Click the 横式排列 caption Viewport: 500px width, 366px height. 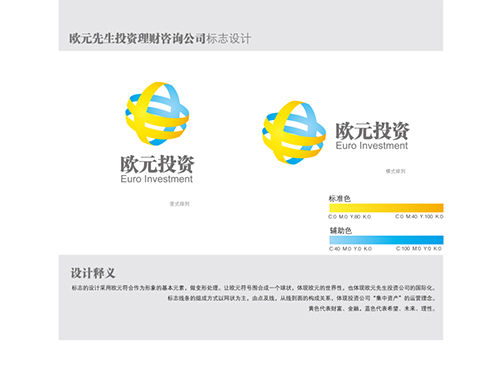396,171
